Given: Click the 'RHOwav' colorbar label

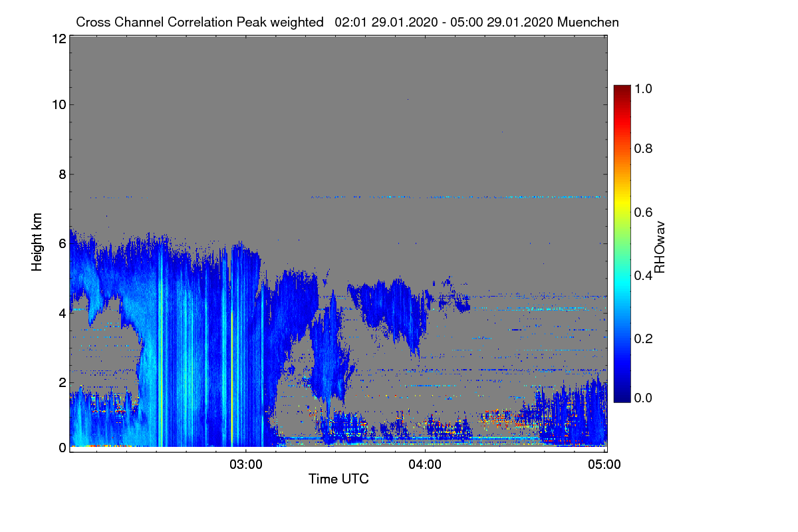Looking at the screenshot, I should 660,247.
